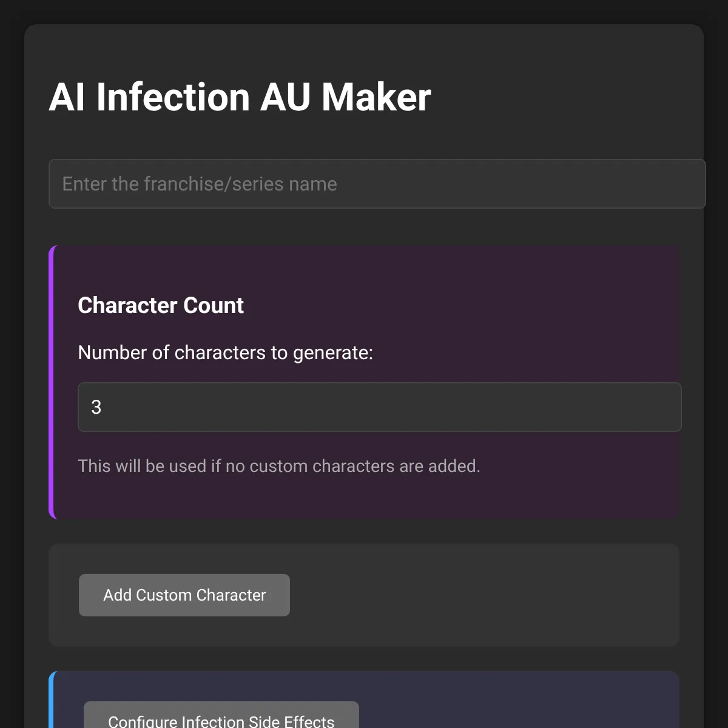The width and height of the screenshot is (728, 728).
Task: Click the 'Number of characters to generate' label
Action: click(225, 352)
